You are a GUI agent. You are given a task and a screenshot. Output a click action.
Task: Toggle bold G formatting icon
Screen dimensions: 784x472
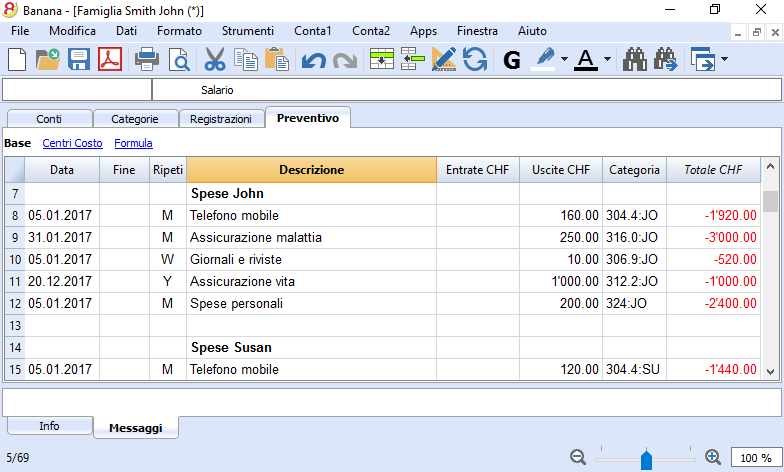pyautogui.click(x=512, y=60)
